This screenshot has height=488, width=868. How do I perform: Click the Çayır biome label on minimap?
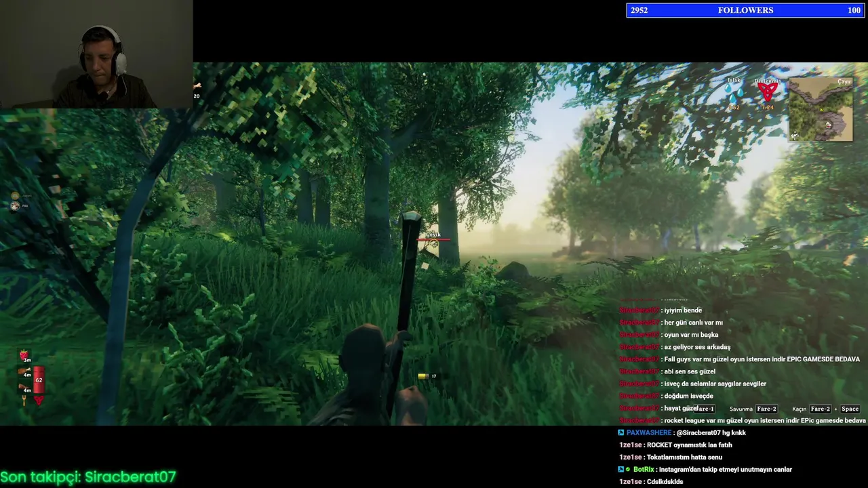(844, 81)
